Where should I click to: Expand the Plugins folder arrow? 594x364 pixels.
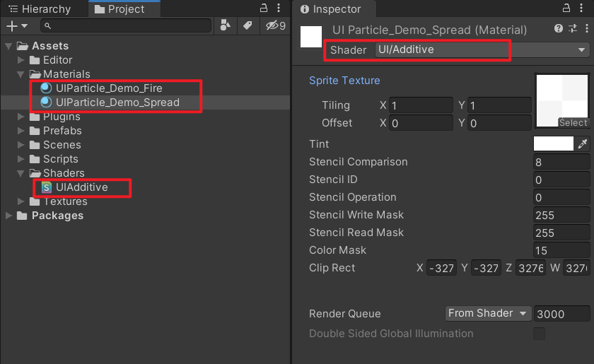click(21, 117)
